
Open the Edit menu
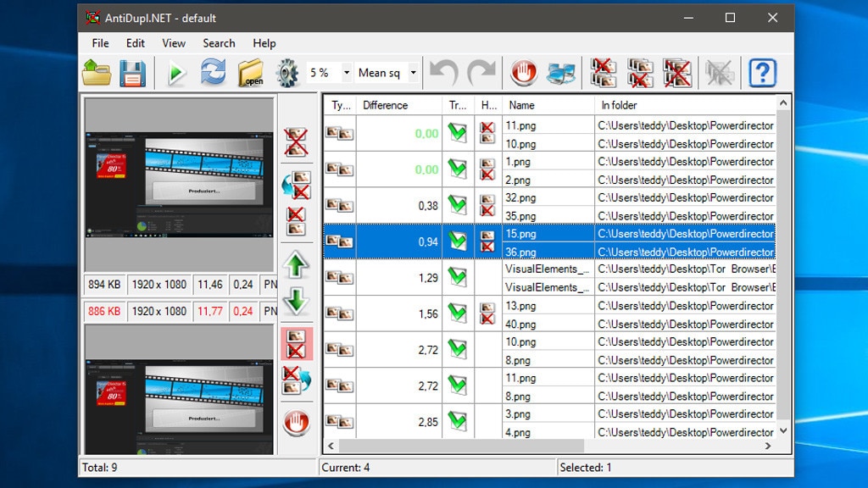[x=135, y=43]
